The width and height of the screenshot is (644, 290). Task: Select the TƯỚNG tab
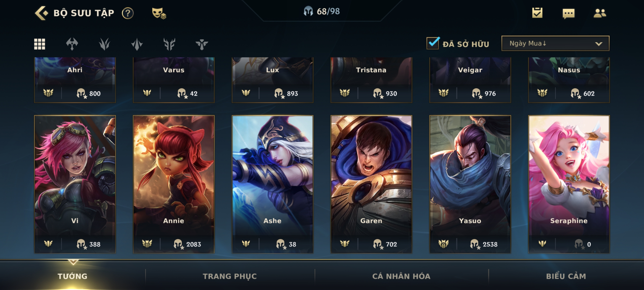[72, 276]
